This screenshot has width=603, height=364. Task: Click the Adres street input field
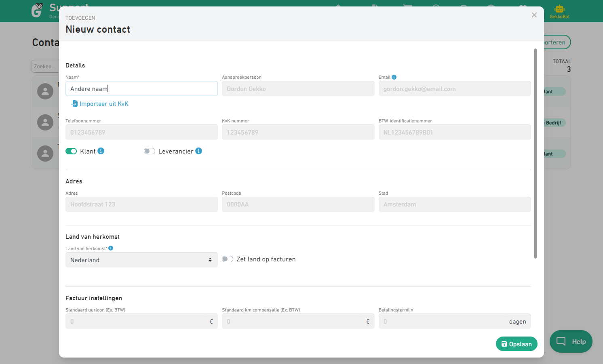141,204
